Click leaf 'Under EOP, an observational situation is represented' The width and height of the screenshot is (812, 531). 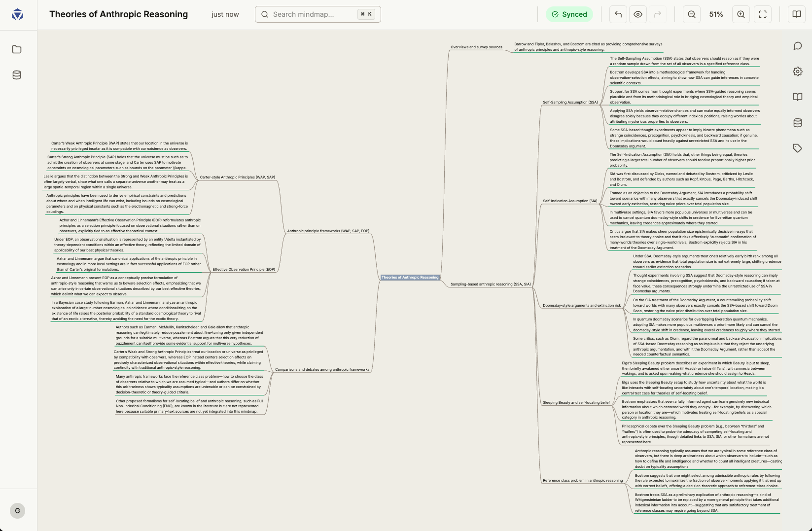pos(128,245)
